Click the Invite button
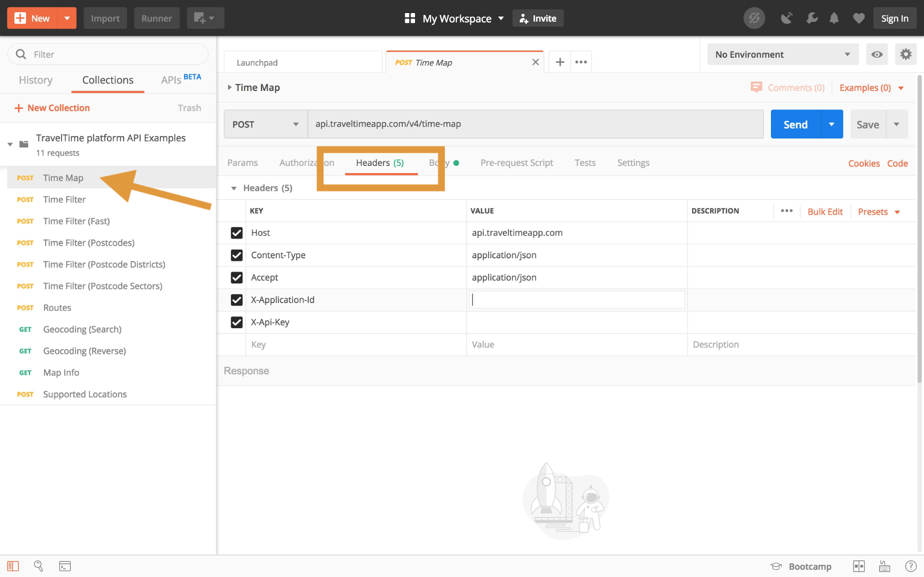 538,18
